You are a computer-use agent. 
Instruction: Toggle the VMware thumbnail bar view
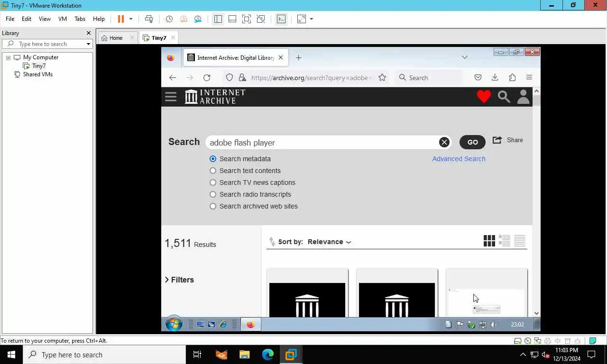coord(232,19)
